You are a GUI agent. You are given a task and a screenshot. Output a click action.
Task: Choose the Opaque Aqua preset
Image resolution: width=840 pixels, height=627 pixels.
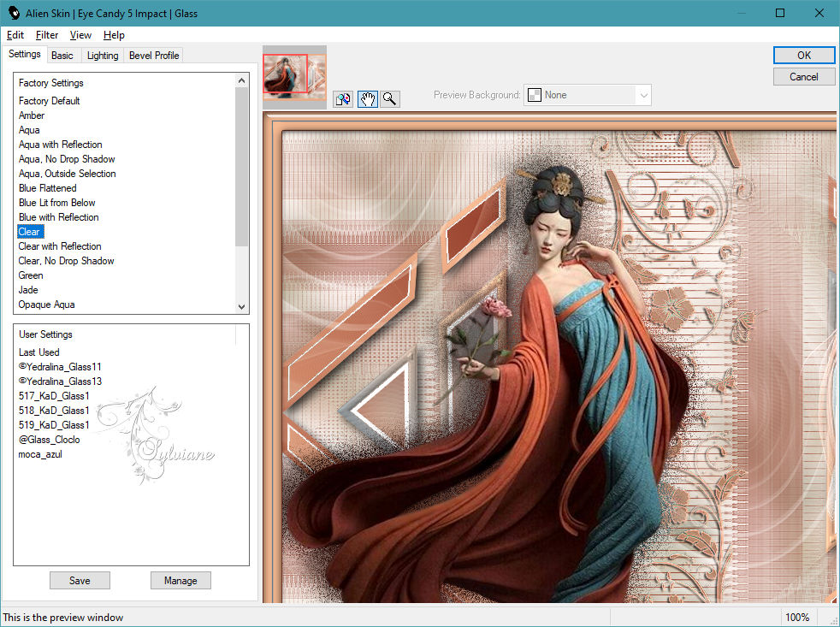46,304
